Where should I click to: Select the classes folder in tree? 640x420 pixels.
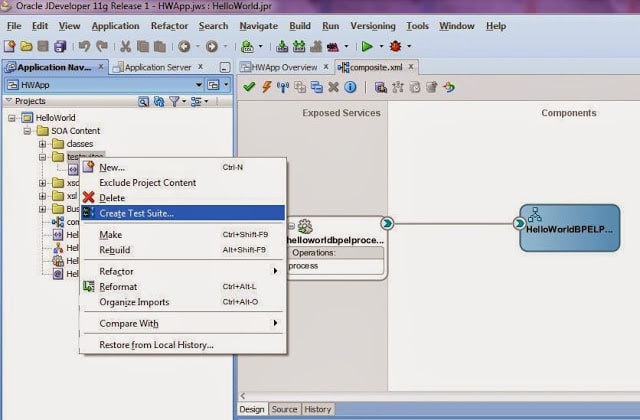80,144
